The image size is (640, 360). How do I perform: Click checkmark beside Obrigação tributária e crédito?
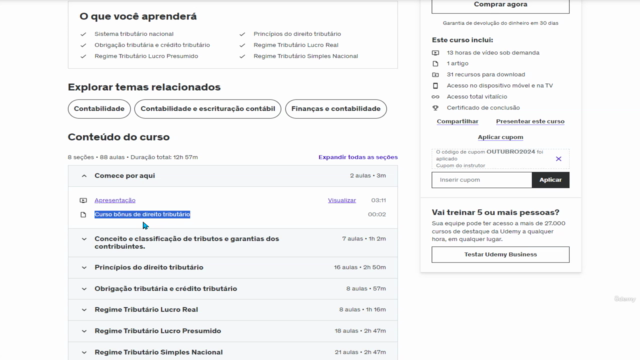click(83, 45)
